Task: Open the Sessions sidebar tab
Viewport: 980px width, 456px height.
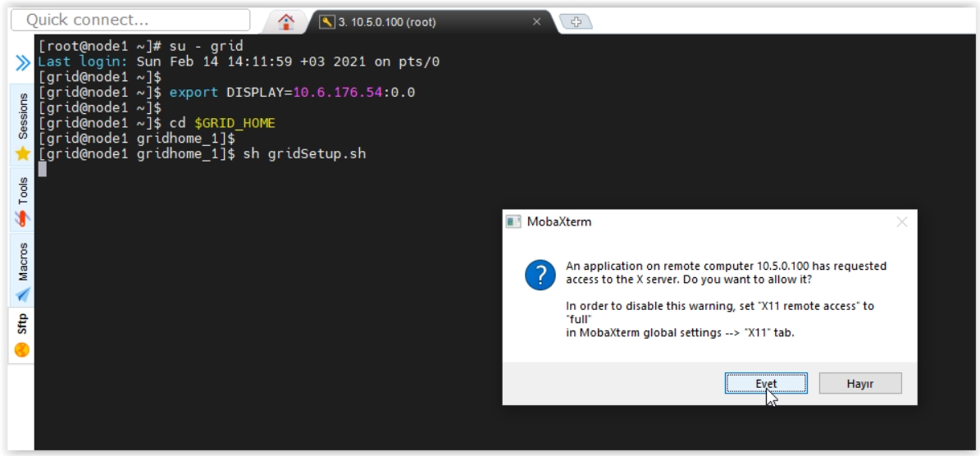Action: click(x=22, y=125)
